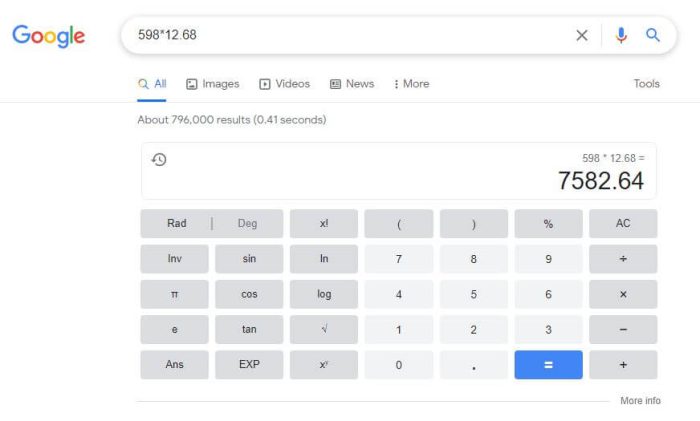Viewport: 700px width, 421px height.
Task: Switch the calculator to Rad mode
Action: coord(176,223)
